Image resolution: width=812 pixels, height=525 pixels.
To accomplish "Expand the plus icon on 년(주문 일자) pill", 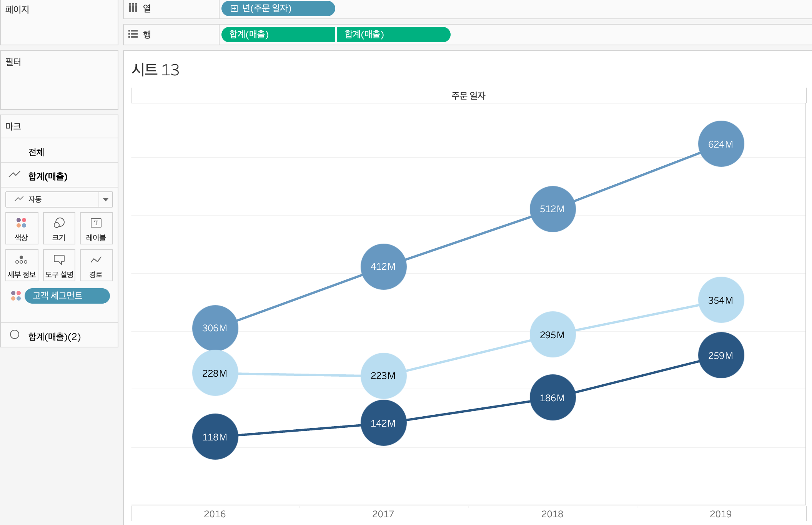I will coord(234,8).
